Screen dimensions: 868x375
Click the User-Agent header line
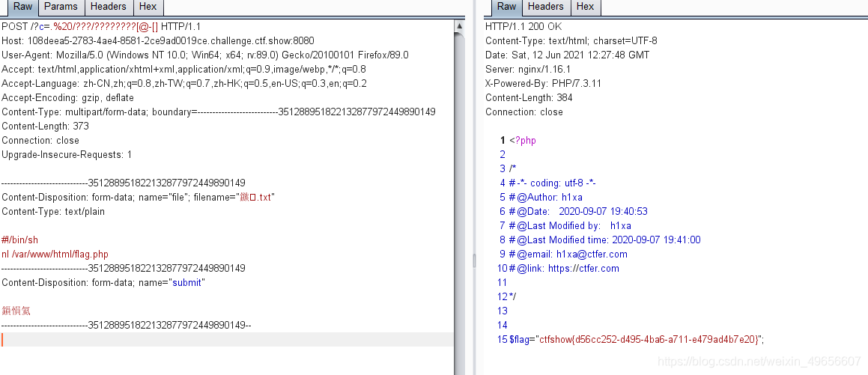tap(204, 55)
